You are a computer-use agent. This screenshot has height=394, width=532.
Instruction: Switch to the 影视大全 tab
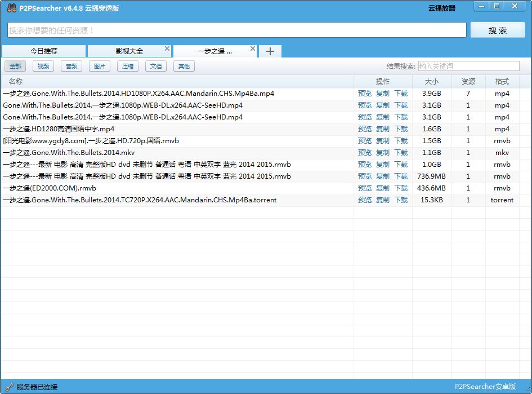pos(129,51)
